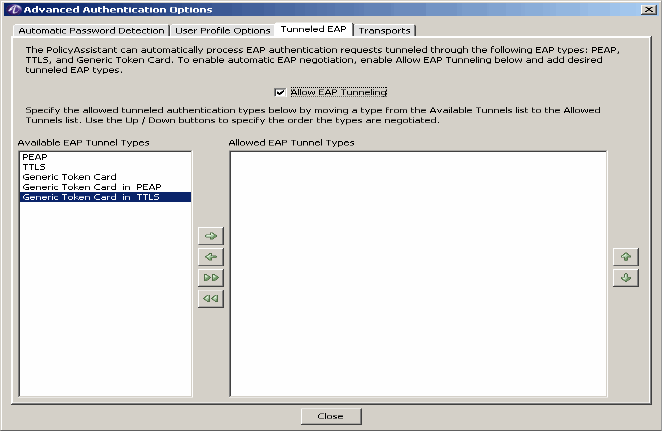Select PEAP in available tunnel types
This screenshot has width=662, height=431.
[105, 157]
